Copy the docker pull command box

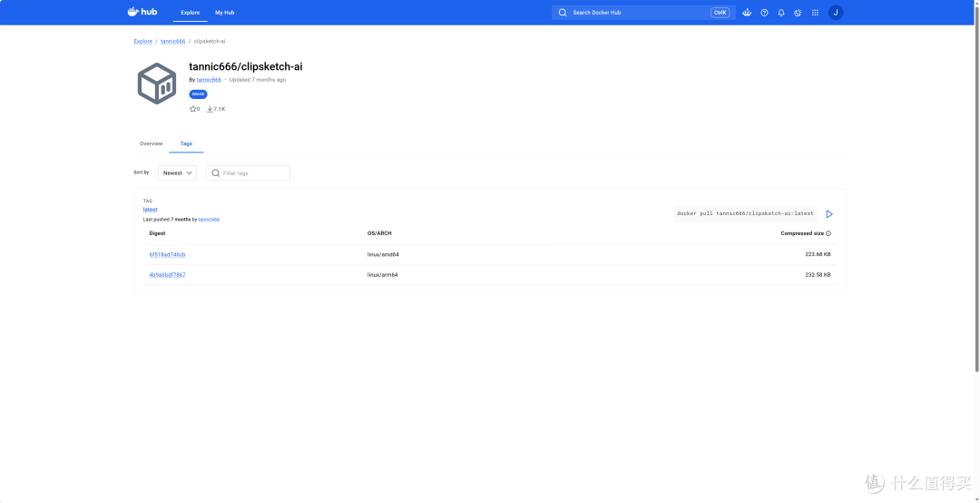click(745, 213)
